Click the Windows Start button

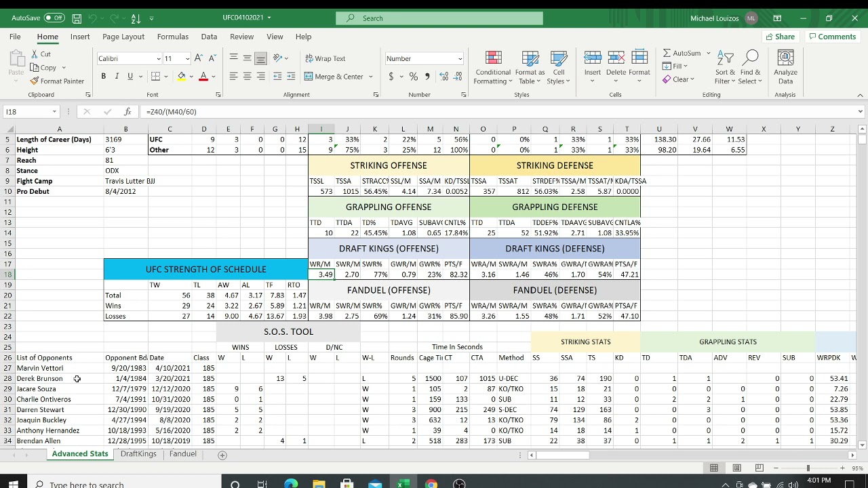click(x=14, y=484)
